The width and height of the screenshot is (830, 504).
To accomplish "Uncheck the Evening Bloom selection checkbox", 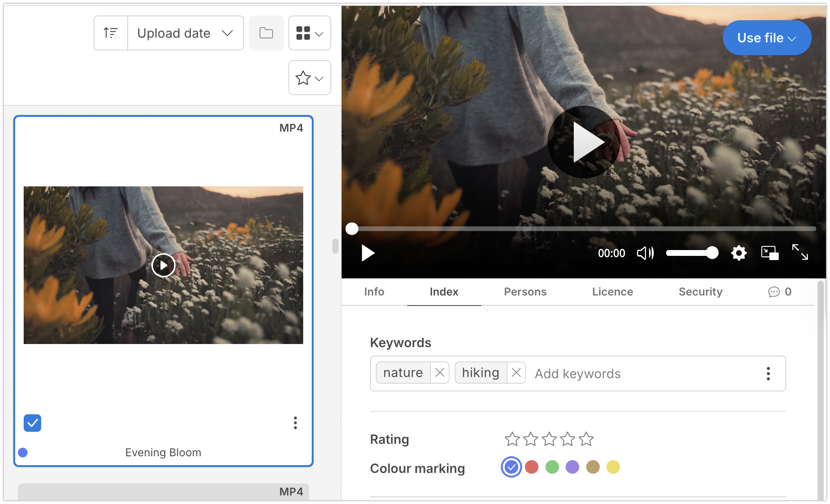I will (32, 423).
